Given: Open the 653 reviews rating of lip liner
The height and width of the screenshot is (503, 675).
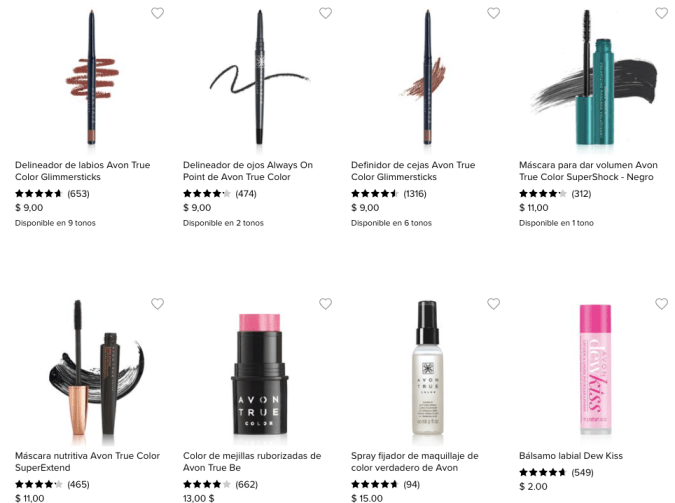Looking at the screenshot, I should coord(78,193).
